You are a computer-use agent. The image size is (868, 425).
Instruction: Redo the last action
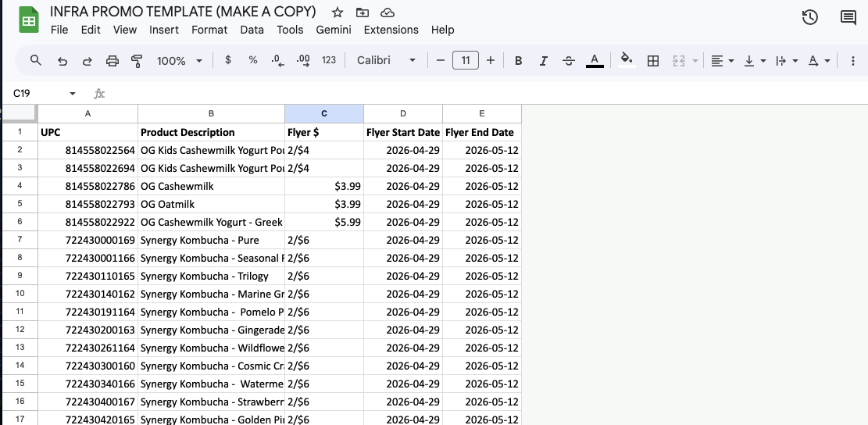click(x=87, y=61)
